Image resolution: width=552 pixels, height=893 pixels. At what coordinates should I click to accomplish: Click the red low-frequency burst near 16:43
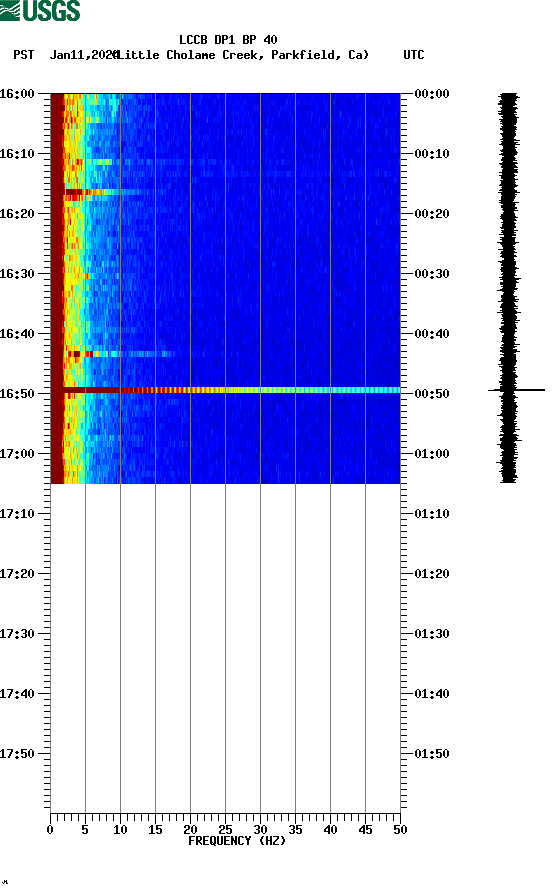tap(80, 355)
